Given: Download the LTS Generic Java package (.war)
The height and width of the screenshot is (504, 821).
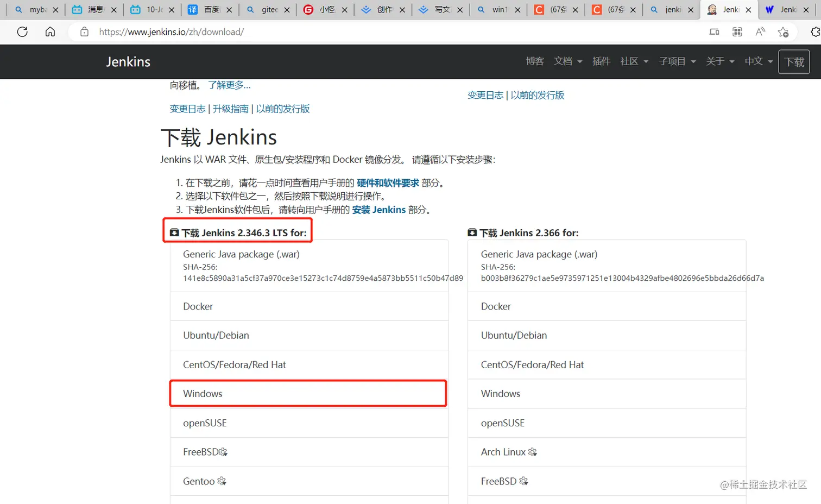Looking at the screenshot, I should point(309,266).
